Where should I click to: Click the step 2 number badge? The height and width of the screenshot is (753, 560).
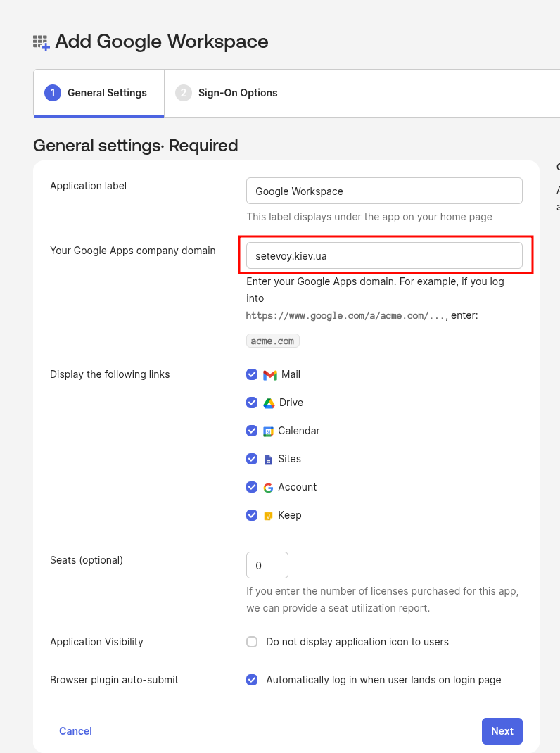pos(184,93)
